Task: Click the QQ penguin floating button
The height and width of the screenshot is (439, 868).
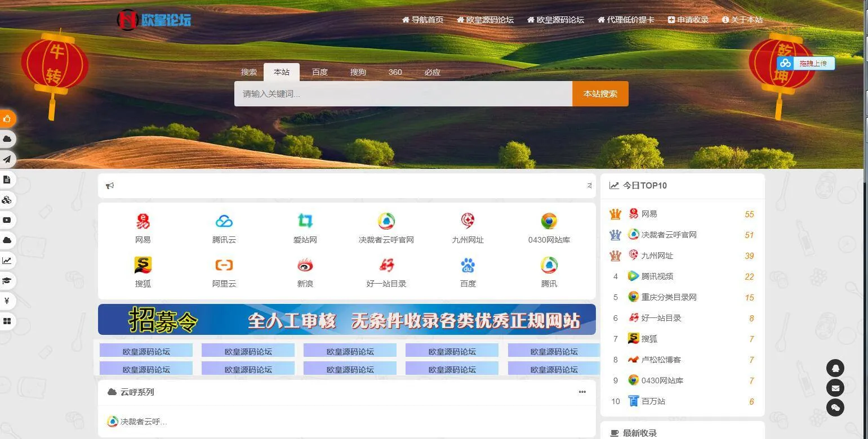Action: coord(835,368)
